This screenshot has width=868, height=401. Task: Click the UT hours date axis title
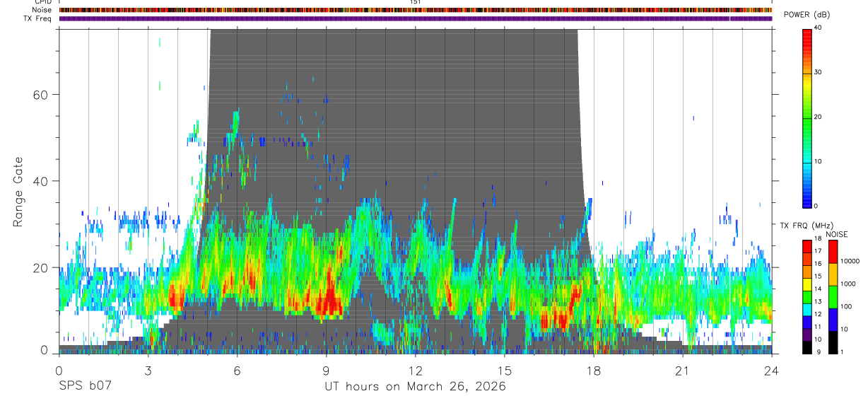[x=415, y=387]
